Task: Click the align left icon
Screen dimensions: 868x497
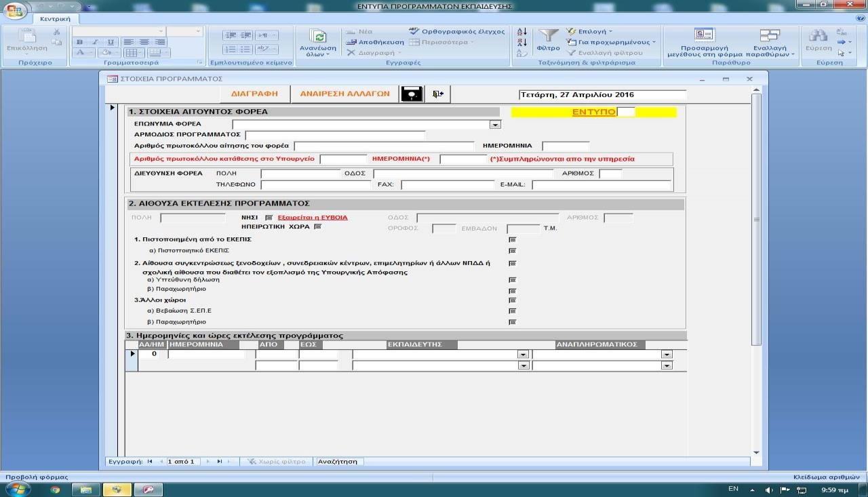Action: tap(128, 42)
